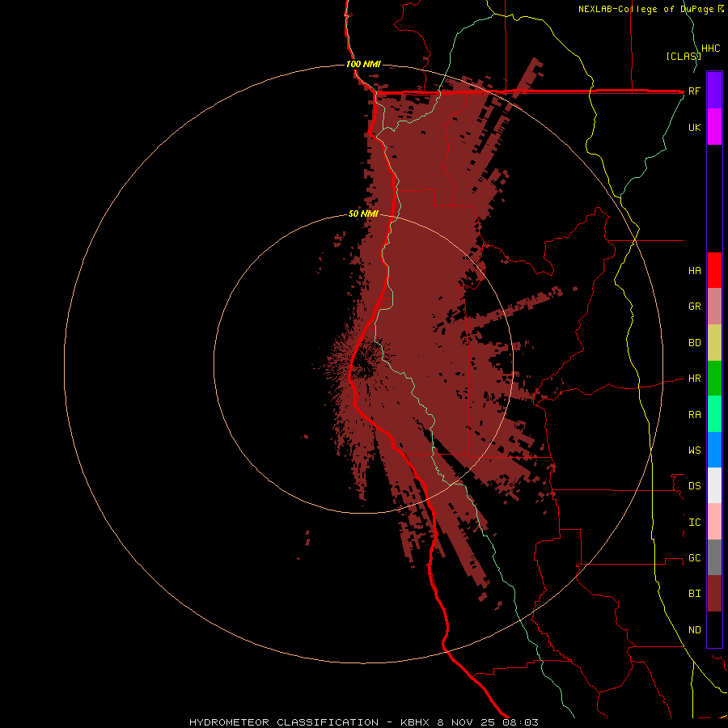Select the GR pink legend swatch
This screenshot has width=728, height=728.
click(x=714, y=307)
